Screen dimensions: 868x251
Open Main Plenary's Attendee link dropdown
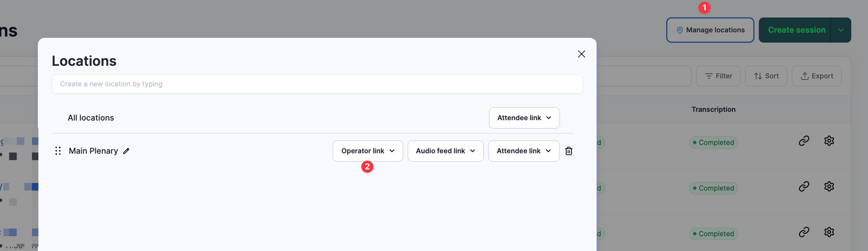524,151
